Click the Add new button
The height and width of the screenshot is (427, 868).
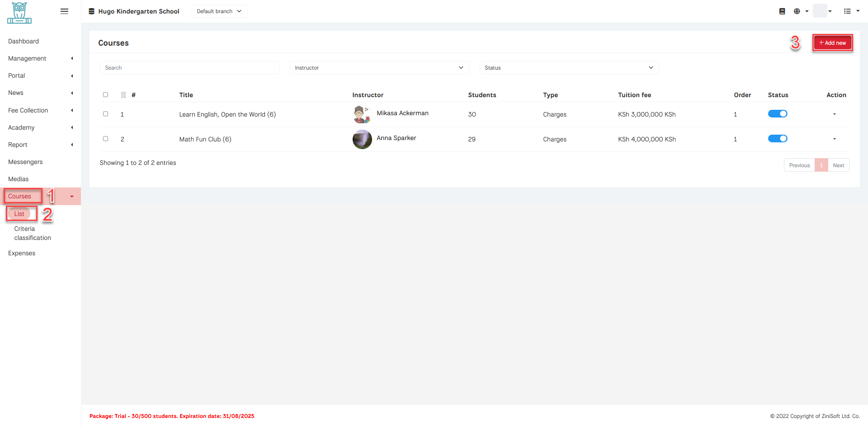pyautogui.click(x=832, y=43)
